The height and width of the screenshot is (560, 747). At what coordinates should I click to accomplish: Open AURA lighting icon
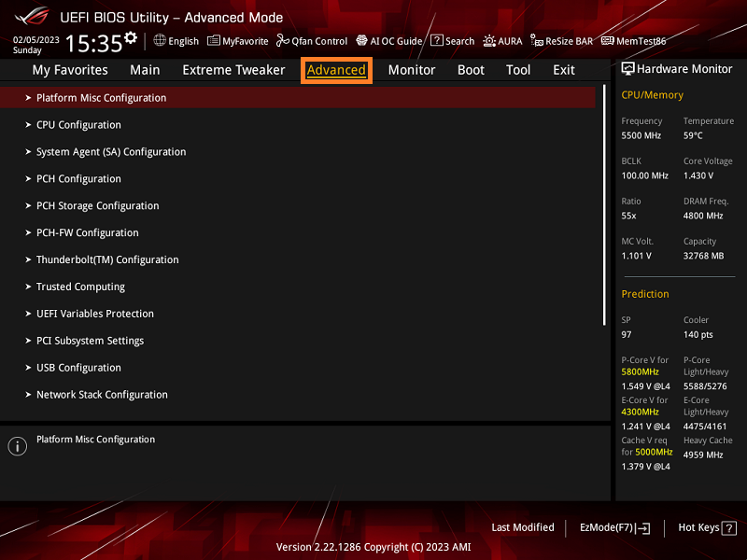coord(489,41)
